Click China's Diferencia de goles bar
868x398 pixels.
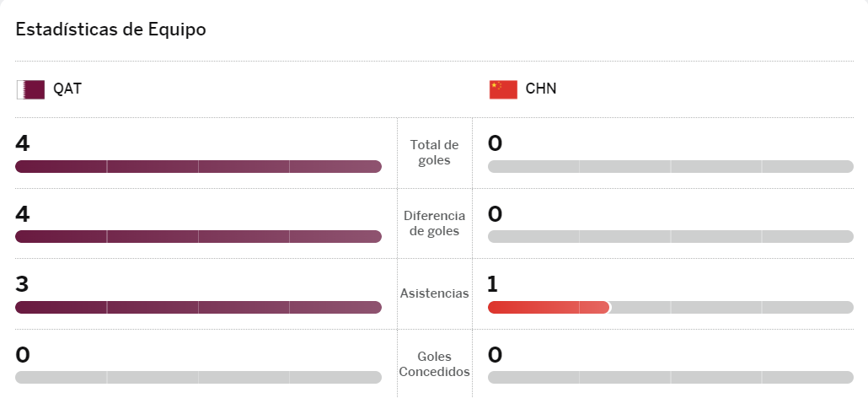[670, 237]
